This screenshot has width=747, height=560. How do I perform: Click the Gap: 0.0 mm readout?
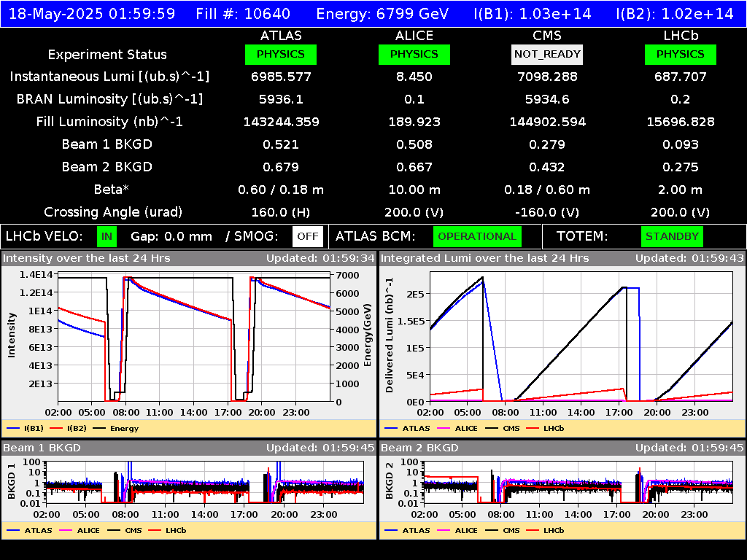click(171, 237)
